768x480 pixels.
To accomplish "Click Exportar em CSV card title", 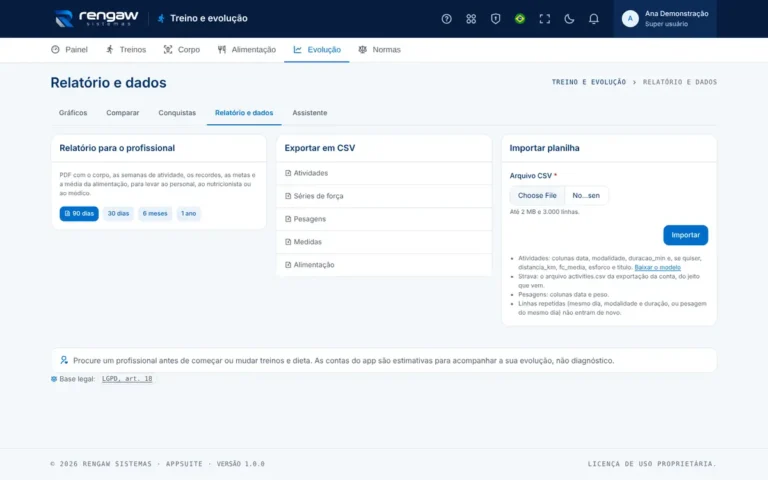I will pos(320,148).
